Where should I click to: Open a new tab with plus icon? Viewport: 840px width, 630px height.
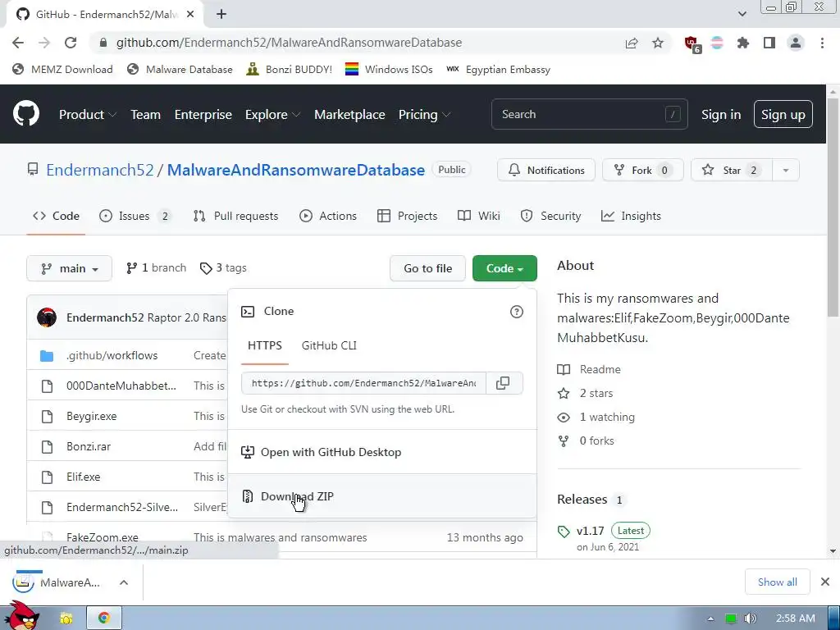coord(221,15)
